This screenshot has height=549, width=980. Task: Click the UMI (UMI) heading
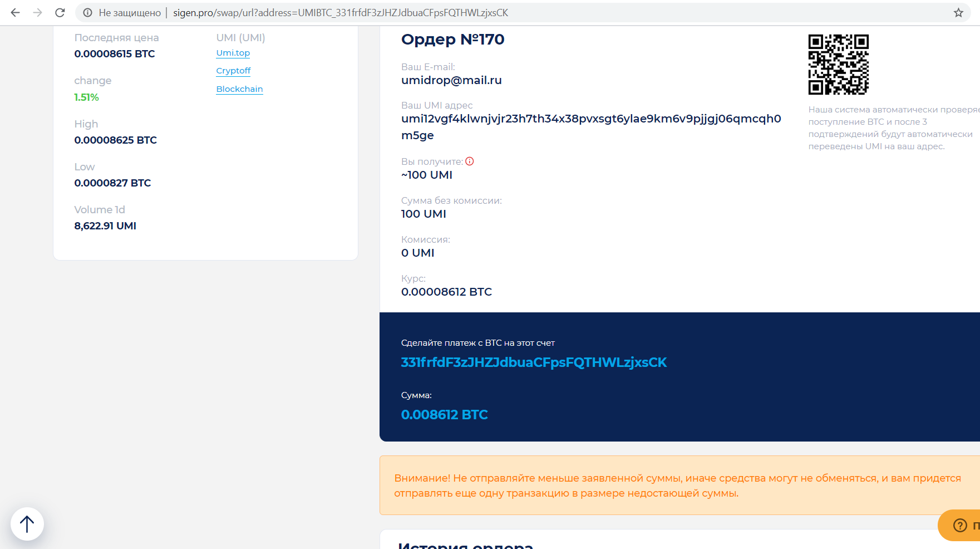pyautogui.click(x=240, y=38)
